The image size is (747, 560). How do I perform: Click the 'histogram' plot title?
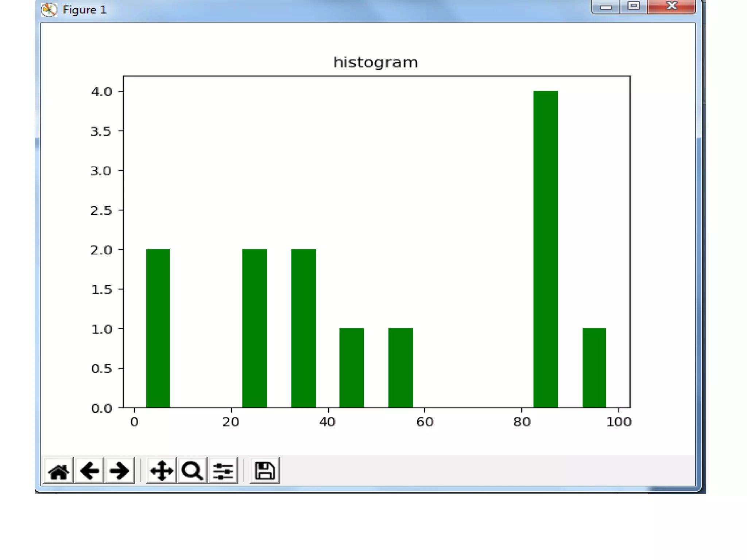376,63
